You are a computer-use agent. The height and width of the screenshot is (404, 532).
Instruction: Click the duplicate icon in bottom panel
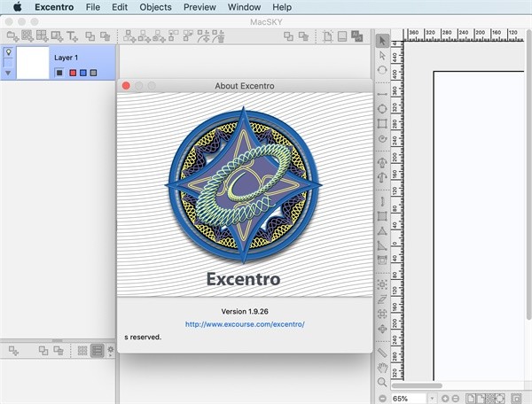(x=43, y=351)
